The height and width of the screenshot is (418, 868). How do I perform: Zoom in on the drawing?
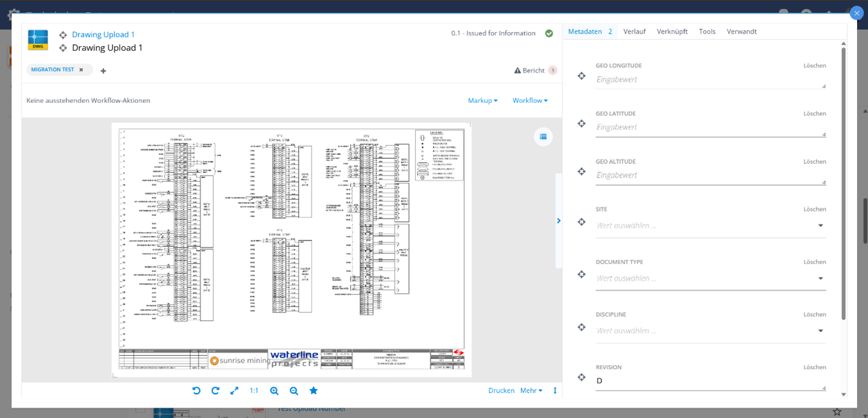274,391
